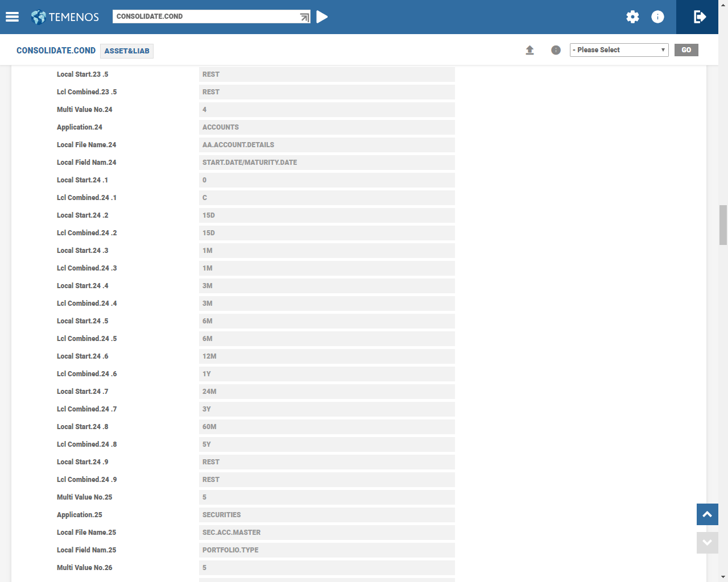Click the upload arrow icon
The height and width of the screenshot is (582, 728).
[x=530, y=50]
